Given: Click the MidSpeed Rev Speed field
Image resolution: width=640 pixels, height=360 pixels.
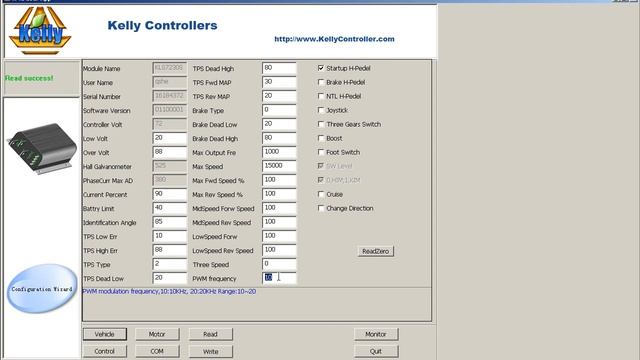Looking at the screenshot, I should point(279,222).
